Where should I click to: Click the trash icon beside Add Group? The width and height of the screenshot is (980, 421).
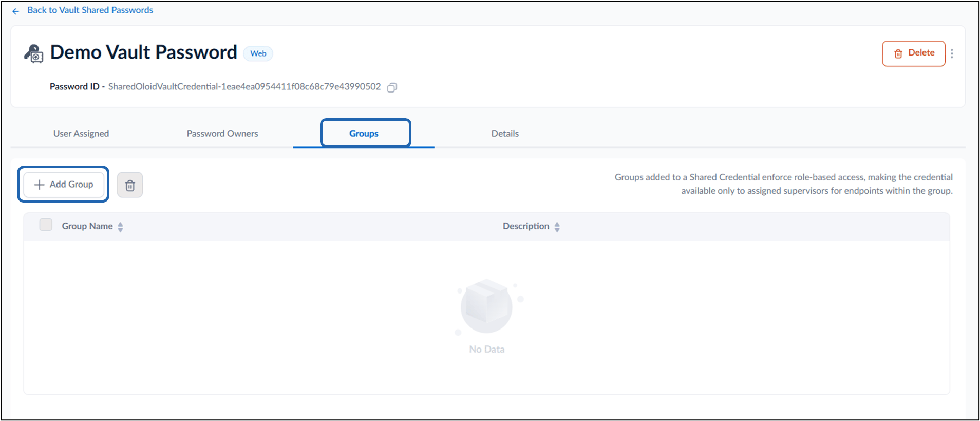130,185
